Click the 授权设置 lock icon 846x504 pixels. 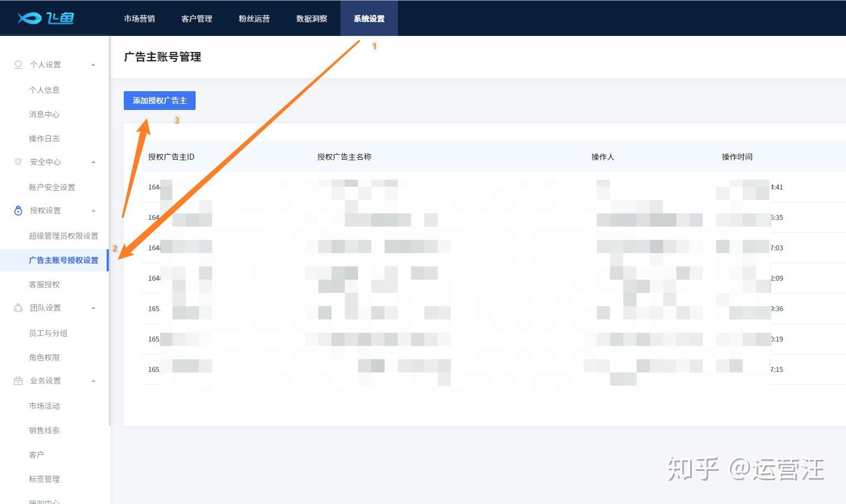[x=18, y=211]
